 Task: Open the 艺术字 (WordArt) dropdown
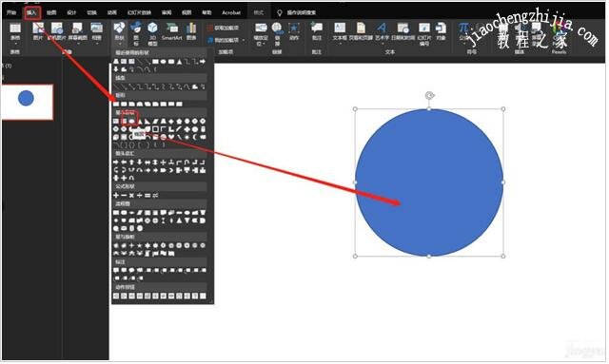coord(383,33)
